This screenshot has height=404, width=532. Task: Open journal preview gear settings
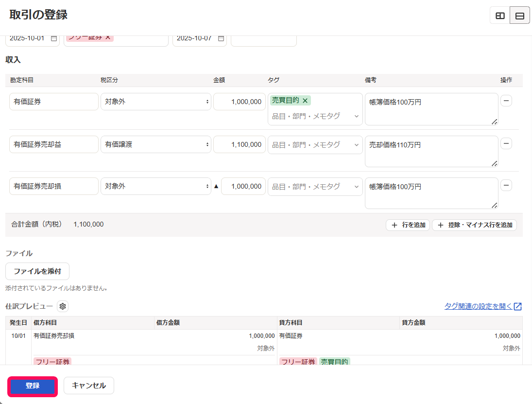(x=62, y=306)
